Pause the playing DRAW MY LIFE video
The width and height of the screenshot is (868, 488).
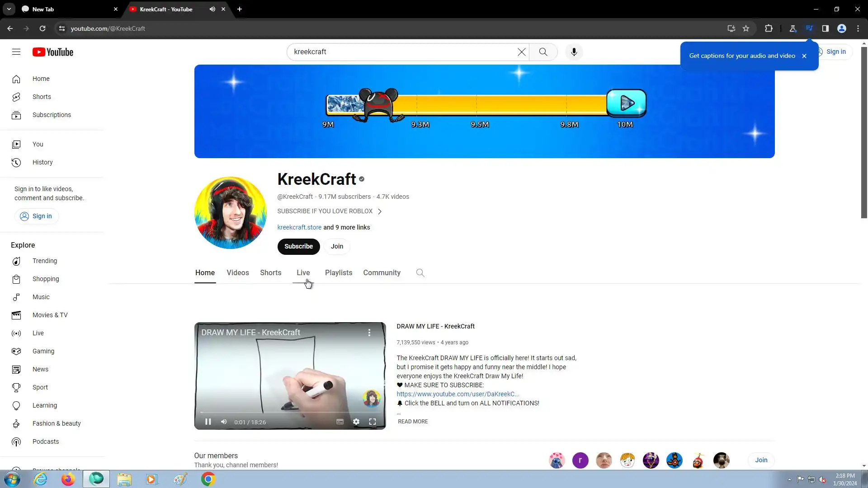(208, 422)
